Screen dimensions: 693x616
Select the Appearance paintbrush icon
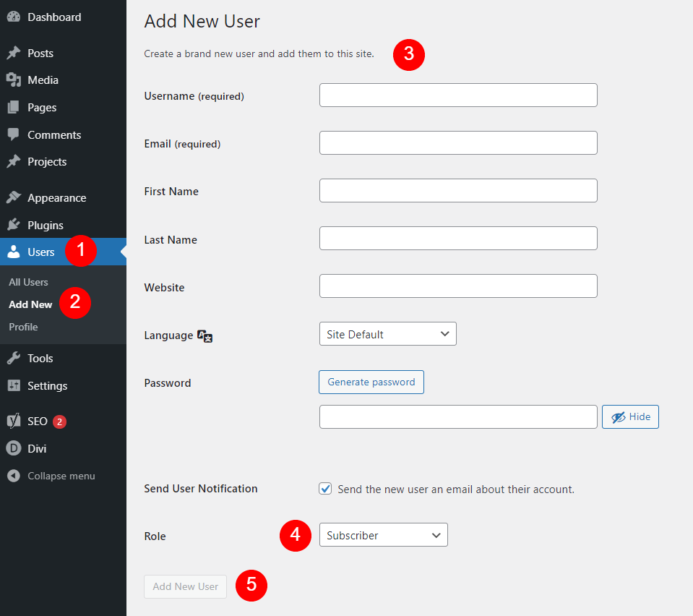(x=14, y=197)
